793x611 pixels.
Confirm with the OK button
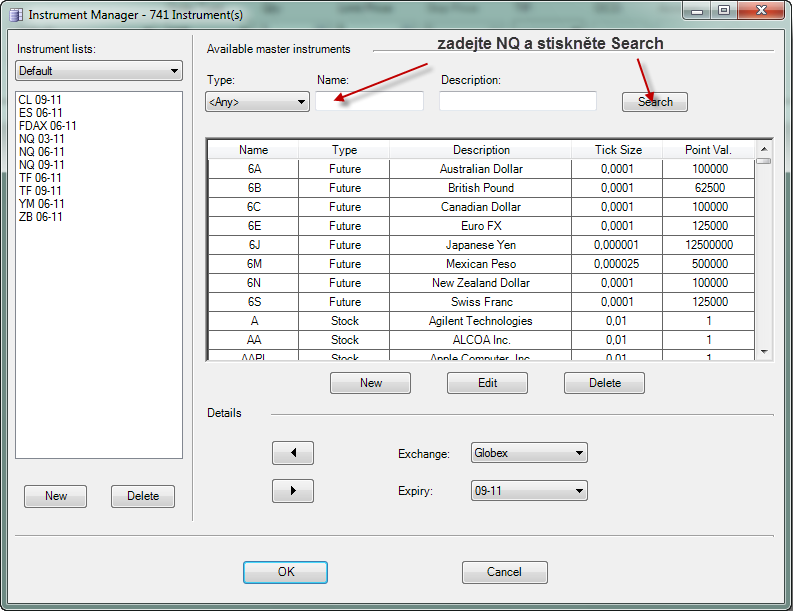tap(285, 572)
